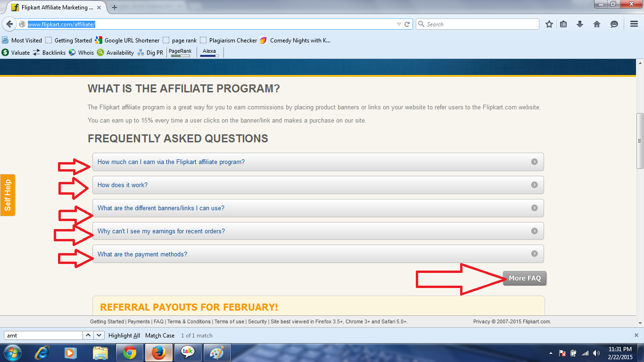This screenshot has width=644, height=362.
Task: Switch to Firefox on the taskbar
Action: pyautogui.click(x=159, y=353)
